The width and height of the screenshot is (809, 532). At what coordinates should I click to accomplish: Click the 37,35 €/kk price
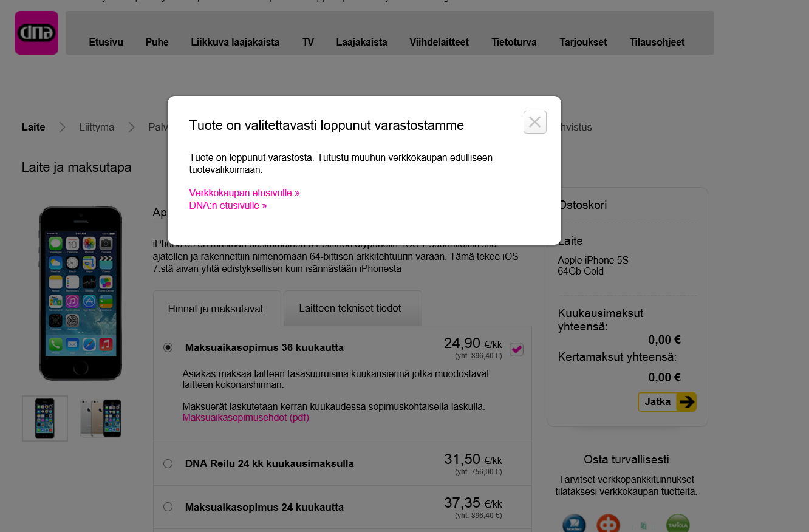(x=473, y=503)
